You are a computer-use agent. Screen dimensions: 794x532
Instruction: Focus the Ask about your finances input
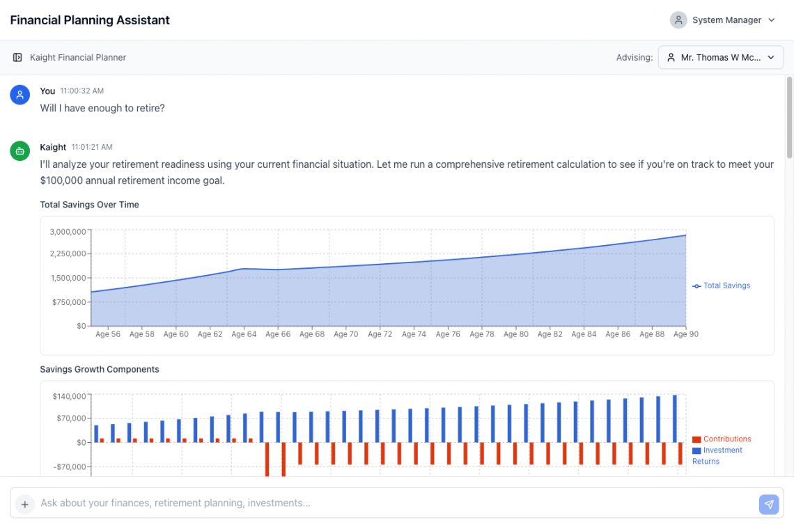click(x=390, y=503)
